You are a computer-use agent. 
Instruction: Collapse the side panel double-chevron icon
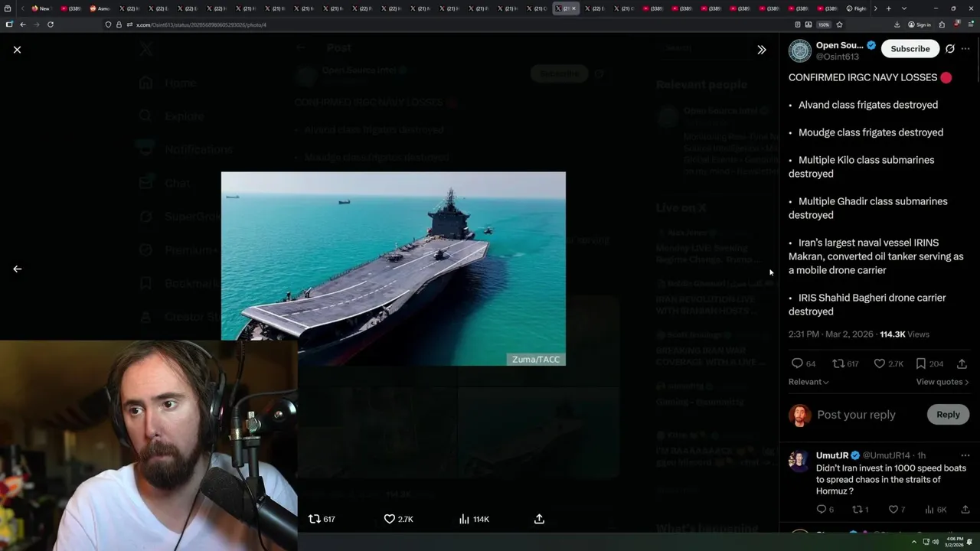coord(761,49)
